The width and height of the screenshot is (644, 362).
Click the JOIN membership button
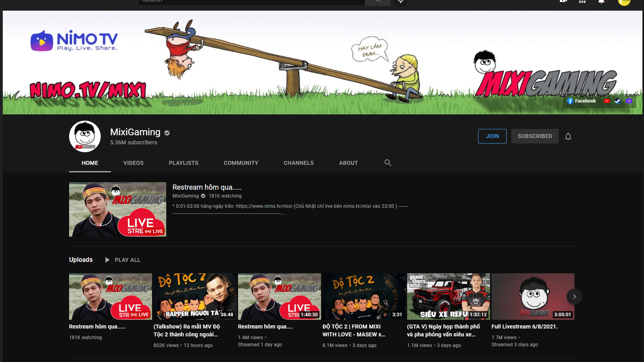[x=492, y=136]
